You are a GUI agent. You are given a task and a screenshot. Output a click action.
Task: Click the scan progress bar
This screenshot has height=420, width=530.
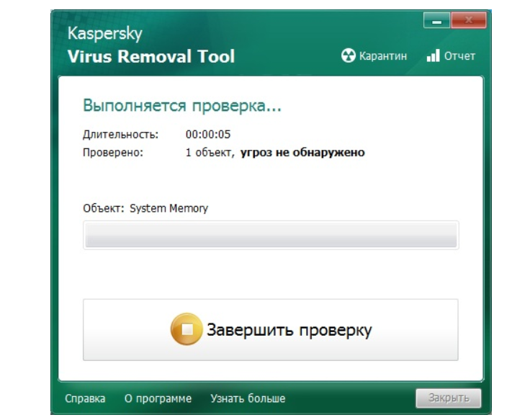point(271,235)
